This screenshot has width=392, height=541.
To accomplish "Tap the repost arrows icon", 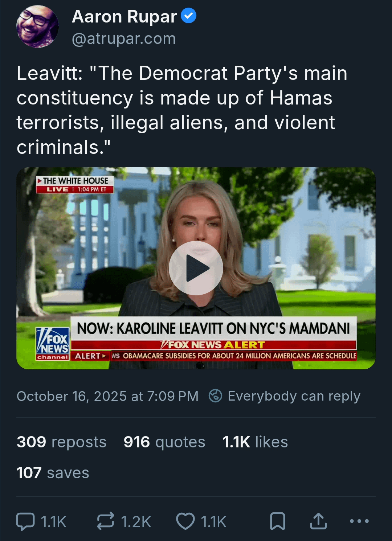I will [106, 521].
